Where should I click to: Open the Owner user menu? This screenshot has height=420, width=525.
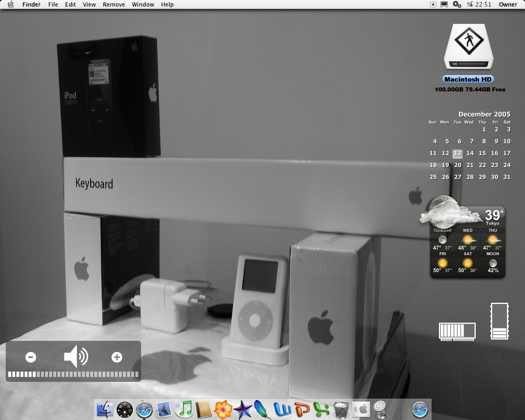(x=508, y=5)
